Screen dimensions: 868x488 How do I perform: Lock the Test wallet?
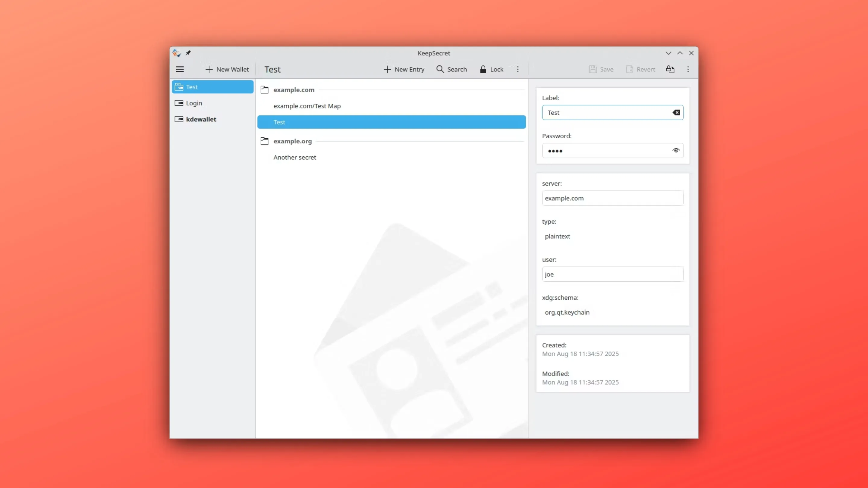(x=492, y=69)
